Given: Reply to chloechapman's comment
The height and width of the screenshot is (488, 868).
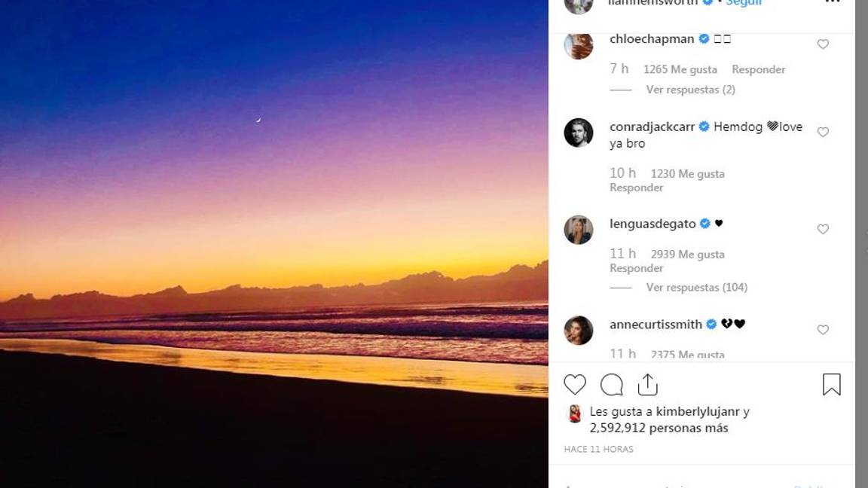Looking at the screenshot, I should (x=758, y=69).
